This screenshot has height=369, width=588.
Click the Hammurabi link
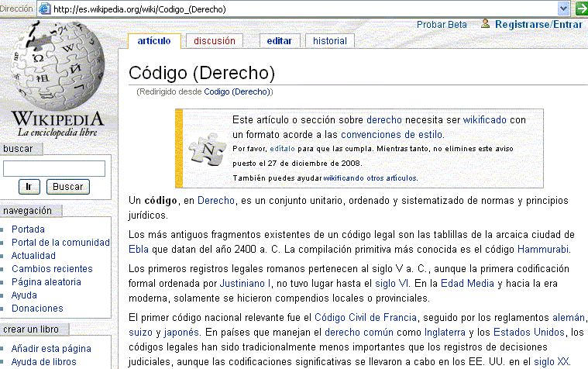click(543, 250)
